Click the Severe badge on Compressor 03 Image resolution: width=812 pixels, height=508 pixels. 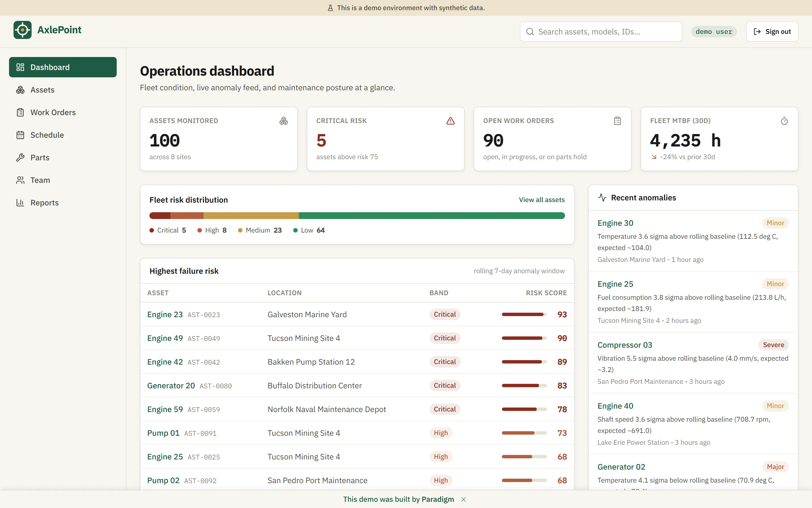pos(773,345)
